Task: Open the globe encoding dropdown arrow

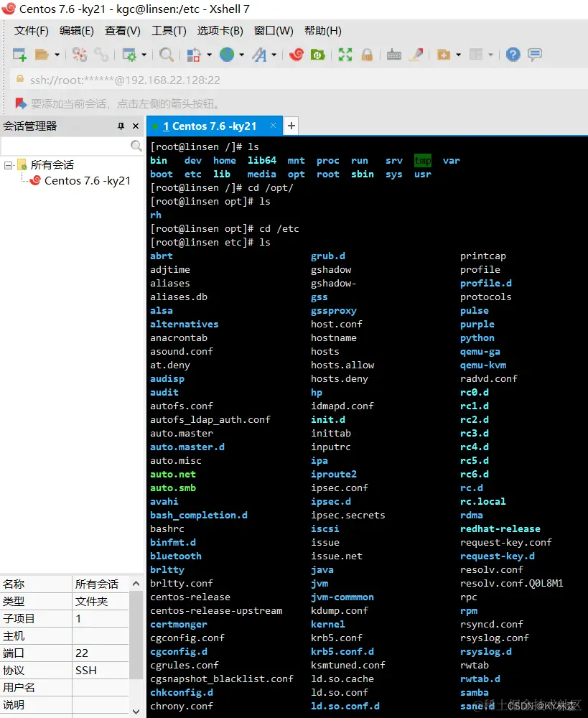Action: pyautogui.click(x=241, y=55)
